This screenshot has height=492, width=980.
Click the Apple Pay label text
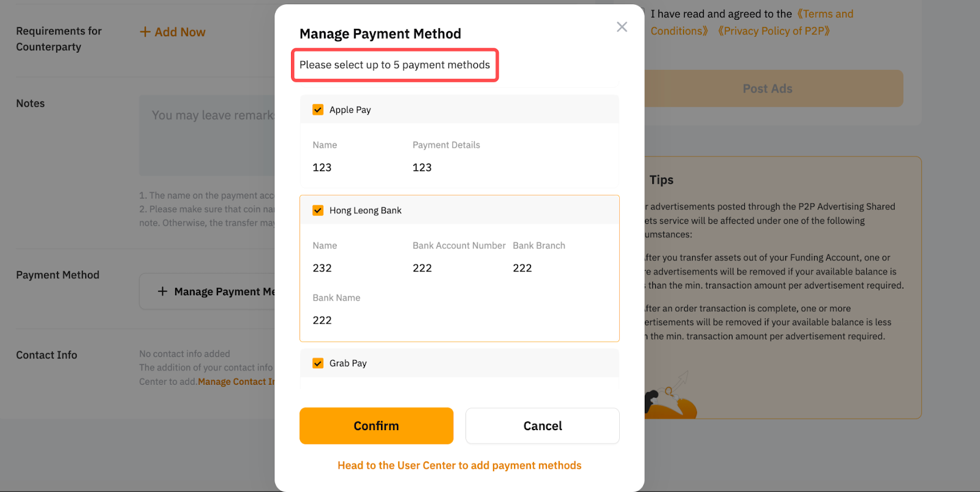350,110
